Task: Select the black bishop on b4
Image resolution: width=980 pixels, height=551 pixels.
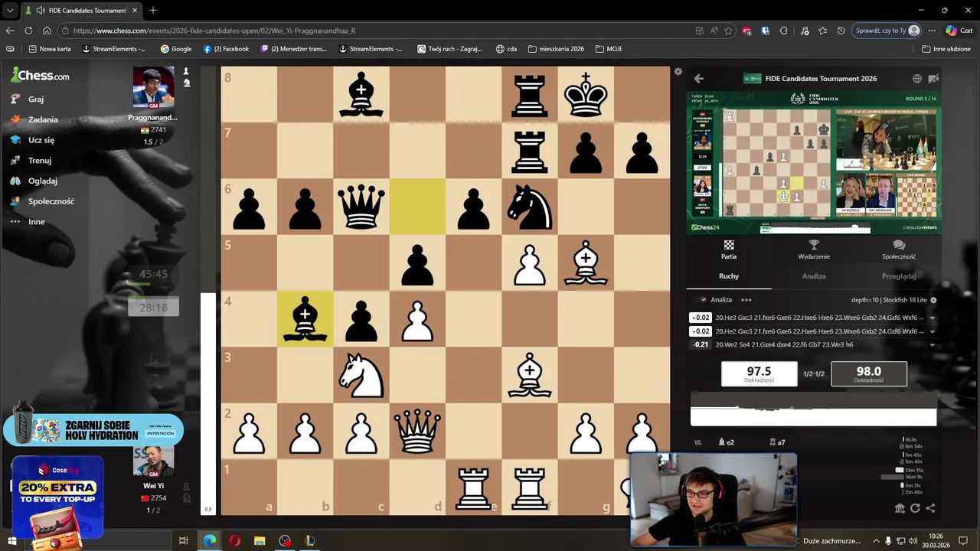Action: pos(305,319)
